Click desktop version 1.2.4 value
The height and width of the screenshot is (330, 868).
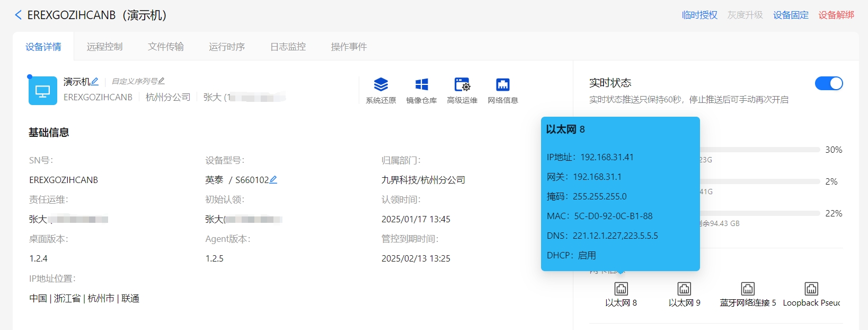coord(38,258)
